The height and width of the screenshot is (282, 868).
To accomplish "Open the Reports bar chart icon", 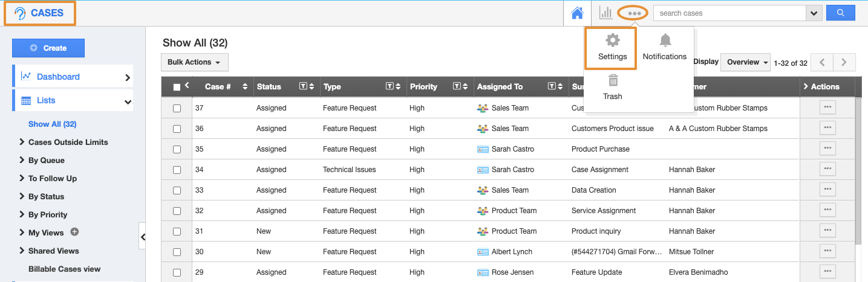I will coord(605,13).
